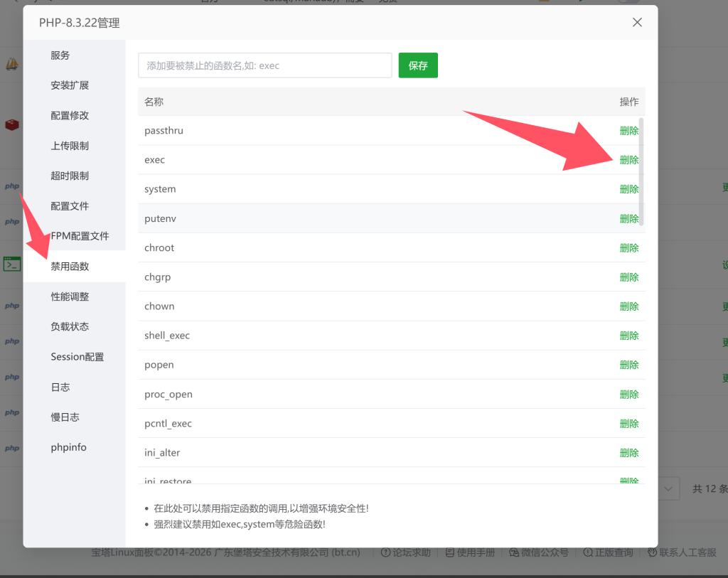Select the system name text
728x578 pixels.
click(160, 189)
